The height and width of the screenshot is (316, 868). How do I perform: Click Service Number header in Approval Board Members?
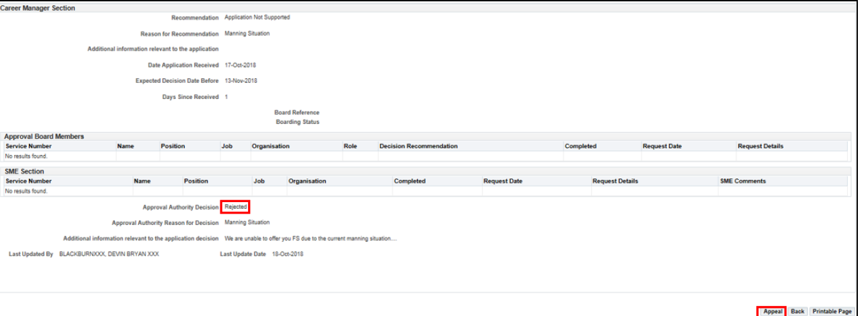click(28, 146)
